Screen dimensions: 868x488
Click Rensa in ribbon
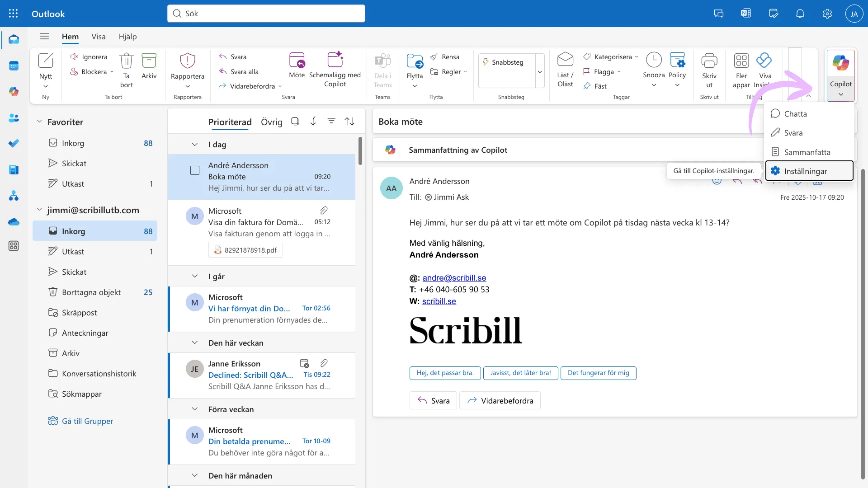tap(445, 57)
